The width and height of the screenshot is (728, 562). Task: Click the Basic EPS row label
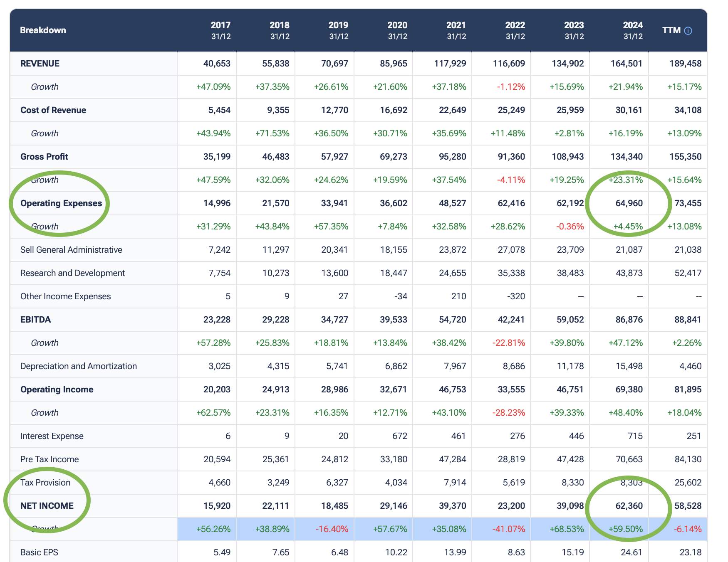(39, 552)
